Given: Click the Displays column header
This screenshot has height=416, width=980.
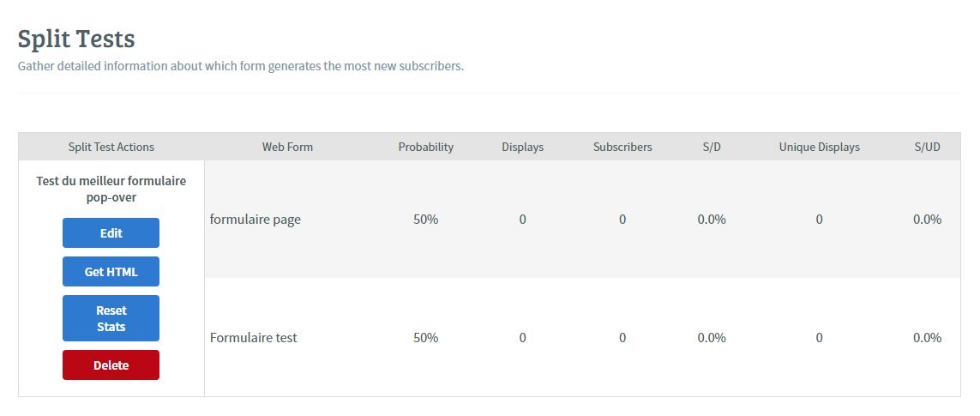Looking at the screenshot, I should click(522, 147).
